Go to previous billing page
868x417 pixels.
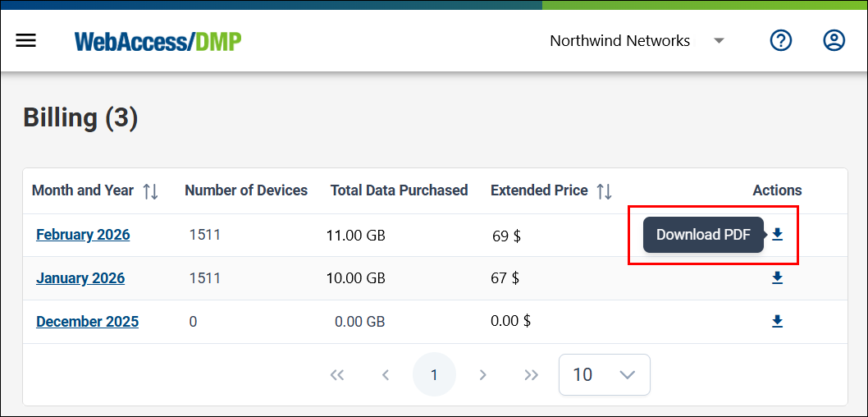386,375
